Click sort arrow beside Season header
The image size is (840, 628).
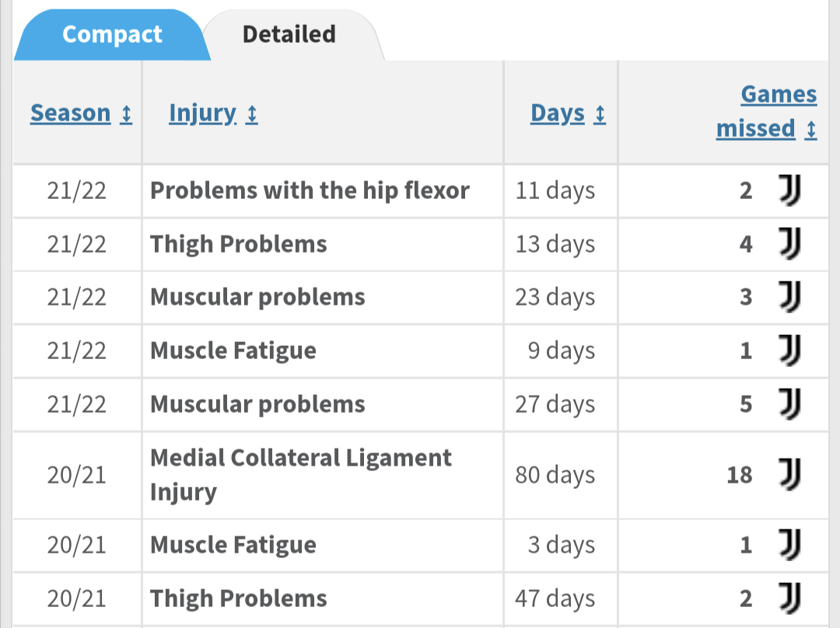click(127, 115)
